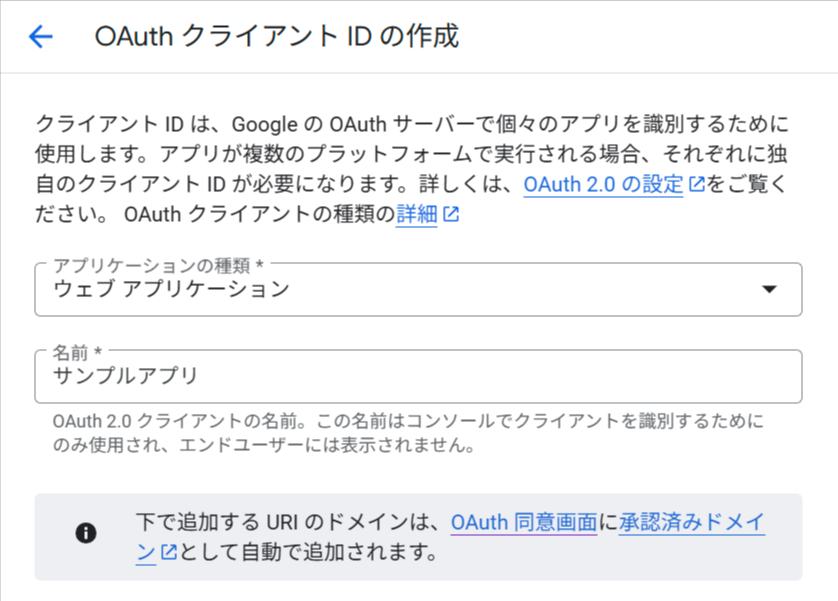Click the info icon in the gray notice banner
Screen dimensions: 838x601
pos(87,533)
